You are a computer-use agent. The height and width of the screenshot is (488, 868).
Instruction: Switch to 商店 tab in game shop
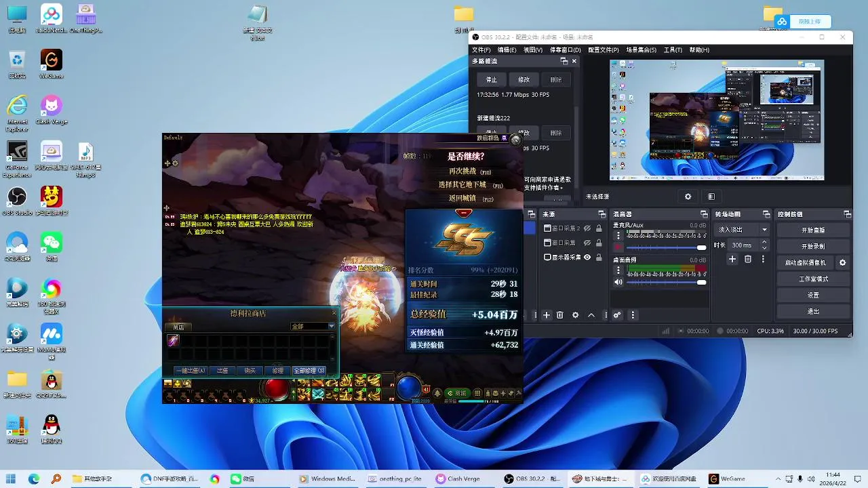pyautogui.click(x=180, y=327)
